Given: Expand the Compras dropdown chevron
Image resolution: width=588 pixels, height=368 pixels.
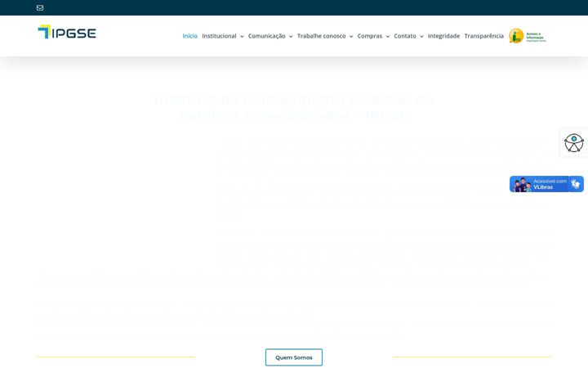Looking at the screenshot, I should pyautogui.click(x=388, y=37).
